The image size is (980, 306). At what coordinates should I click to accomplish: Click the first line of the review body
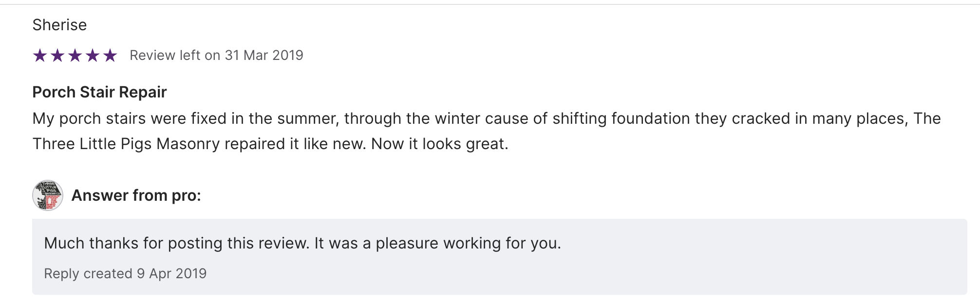[486, 118]
